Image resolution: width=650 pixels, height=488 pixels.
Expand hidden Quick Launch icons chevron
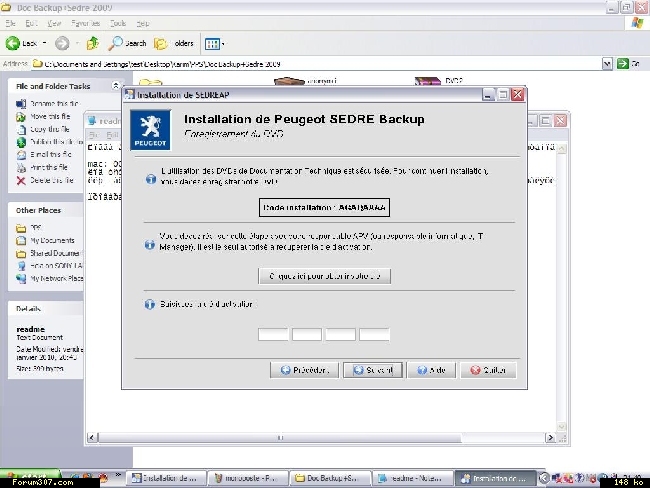coord(118,475)
